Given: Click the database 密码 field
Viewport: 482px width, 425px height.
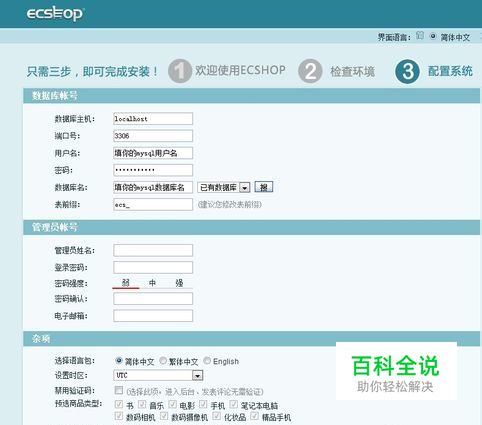Looking at the screenshot, I should click(x=153, y=170).
